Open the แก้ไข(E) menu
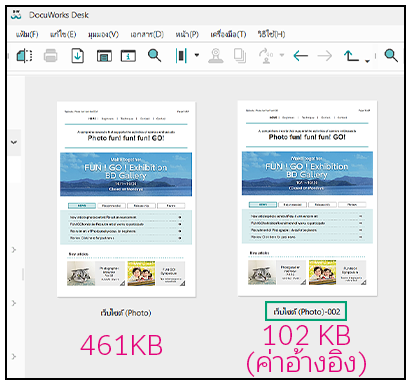 point(63,34)
